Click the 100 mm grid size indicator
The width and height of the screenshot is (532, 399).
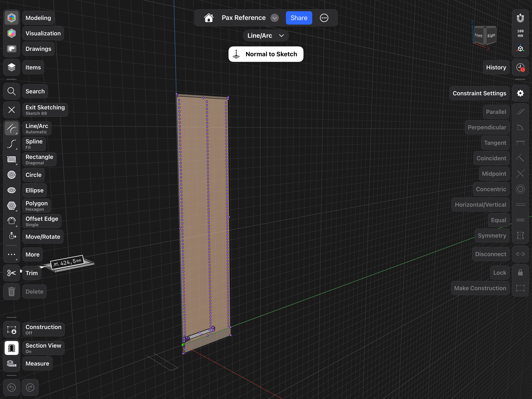[520, 33]
